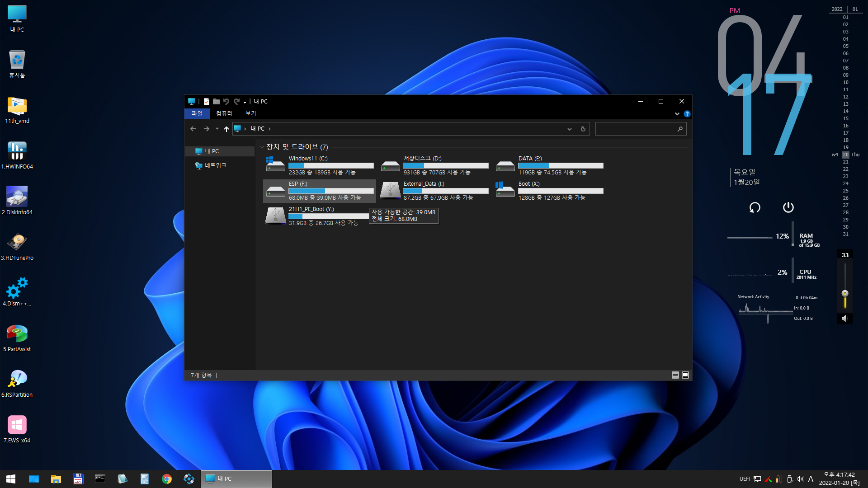
Task: Click the 내 PC taskbar button
Action: (236, 479)
